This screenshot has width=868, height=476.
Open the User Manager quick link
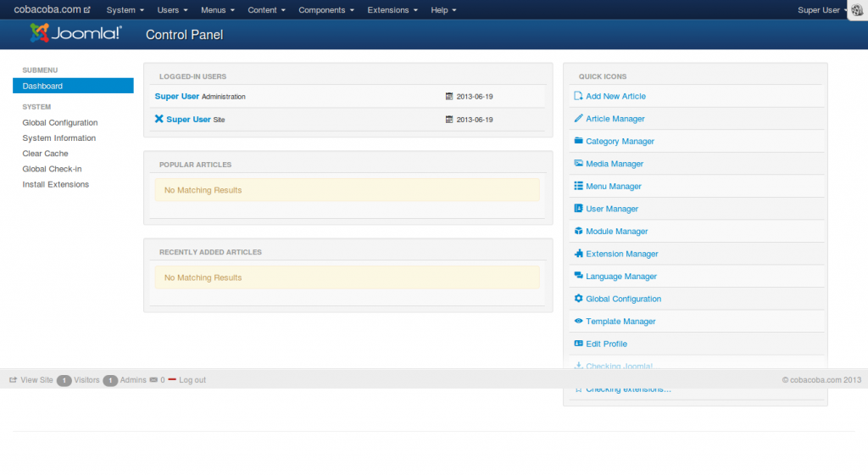tap(612, 209)
